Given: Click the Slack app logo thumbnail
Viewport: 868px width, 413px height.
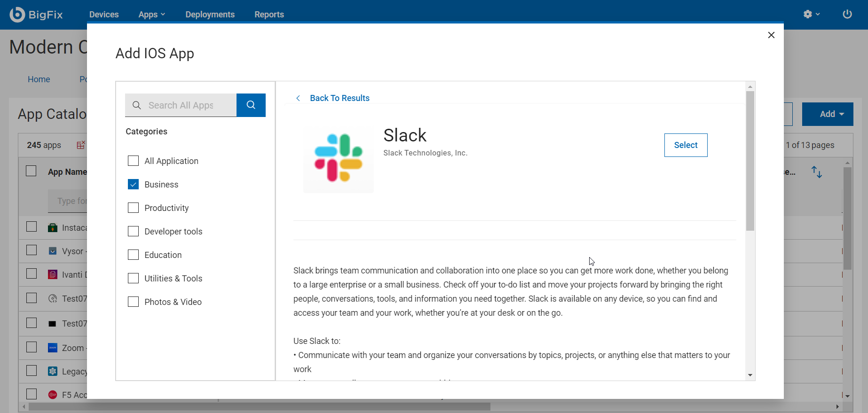Looking at the screenshot, I should [x=339, y=158].
